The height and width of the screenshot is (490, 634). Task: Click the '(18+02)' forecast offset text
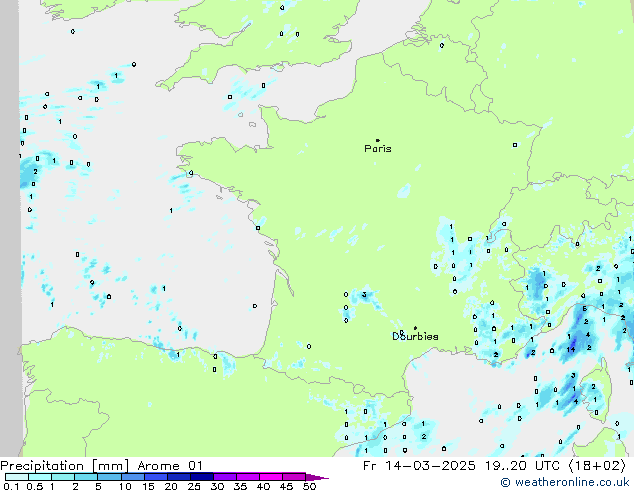pyautogui.click(x=597, y=466)
